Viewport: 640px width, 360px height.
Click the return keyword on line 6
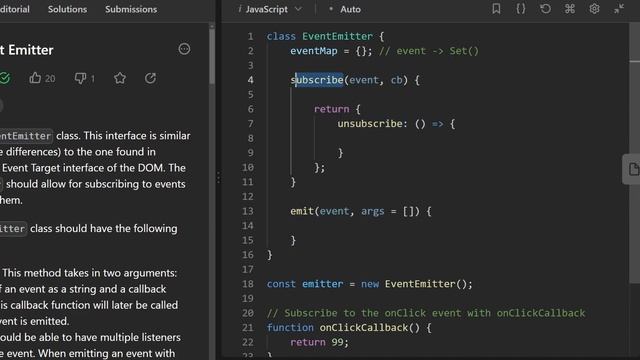331,109
